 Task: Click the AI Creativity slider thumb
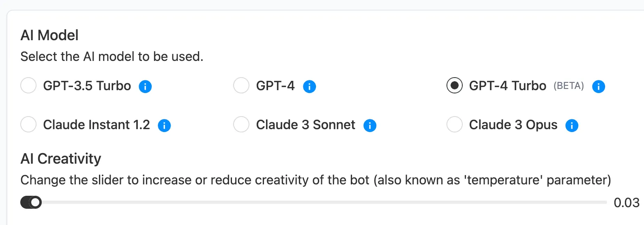pyautogui.click(x=35, y=202)
